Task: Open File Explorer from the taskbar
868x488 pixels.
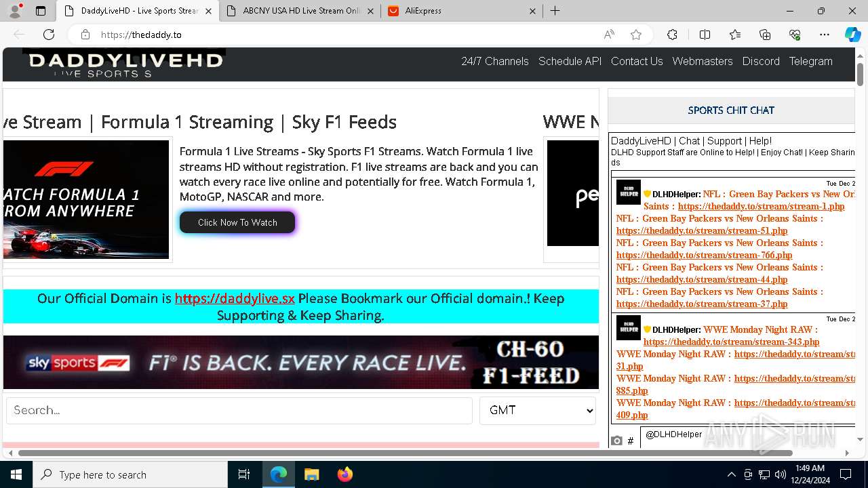Action: pos(311,474)
